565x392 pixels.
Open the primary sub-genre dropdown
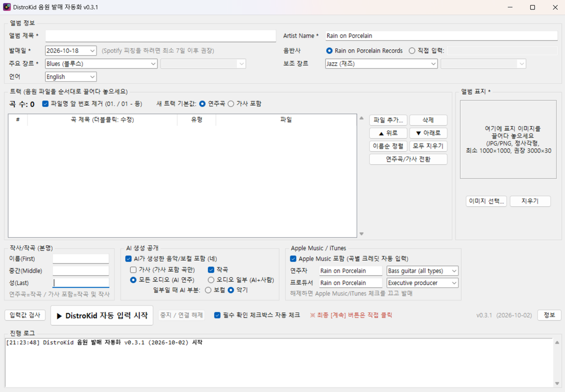coord(203,64)
